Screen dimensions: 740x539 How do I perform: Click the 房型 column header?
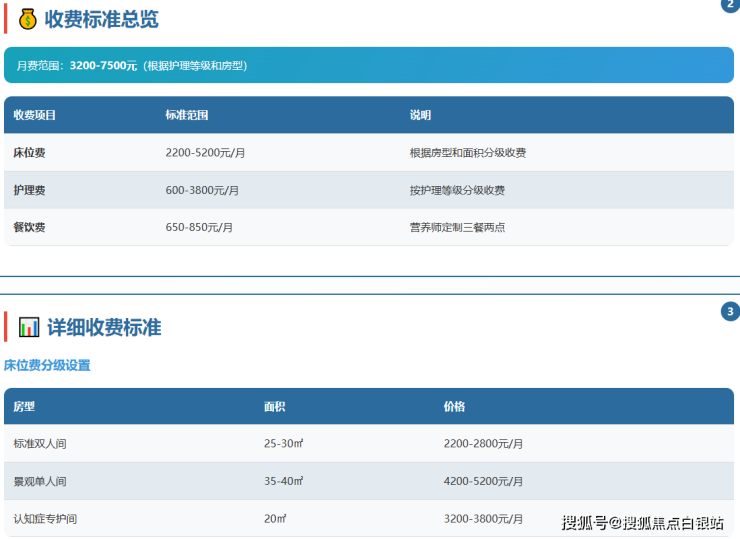point(24,407)
